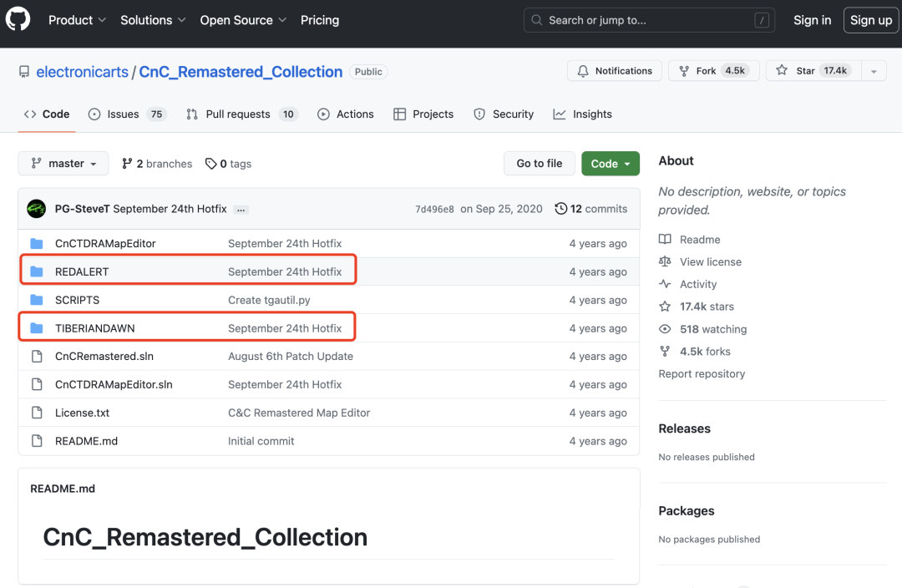Screen dimensions: 902x588
Task: Open the SCRIPTS folder
Action: click(77, 300)
